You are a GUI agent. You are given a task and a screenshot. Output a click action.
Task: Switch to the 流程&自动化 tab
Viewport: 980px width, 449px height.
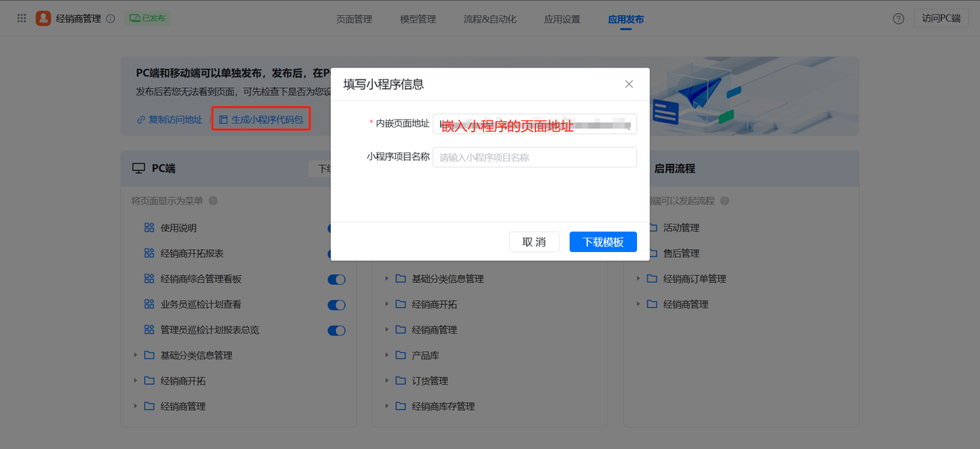pos(489,19)
